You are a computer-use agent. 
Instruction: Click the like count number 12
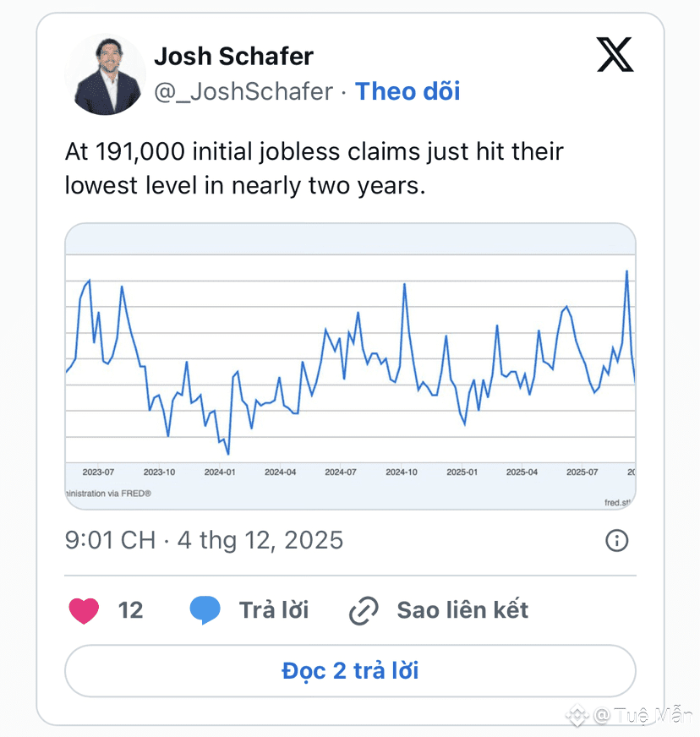point(130,610)
